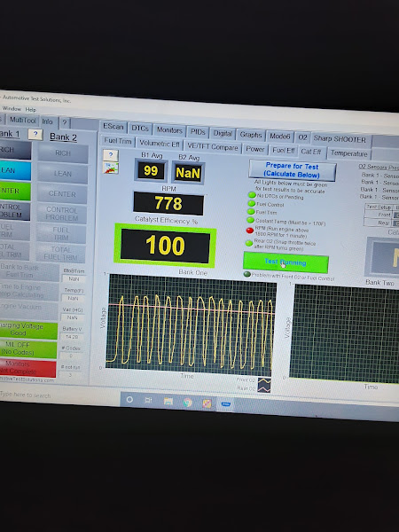
Task: Click the small chart icon below help button
Action: (x=111, y=168)
